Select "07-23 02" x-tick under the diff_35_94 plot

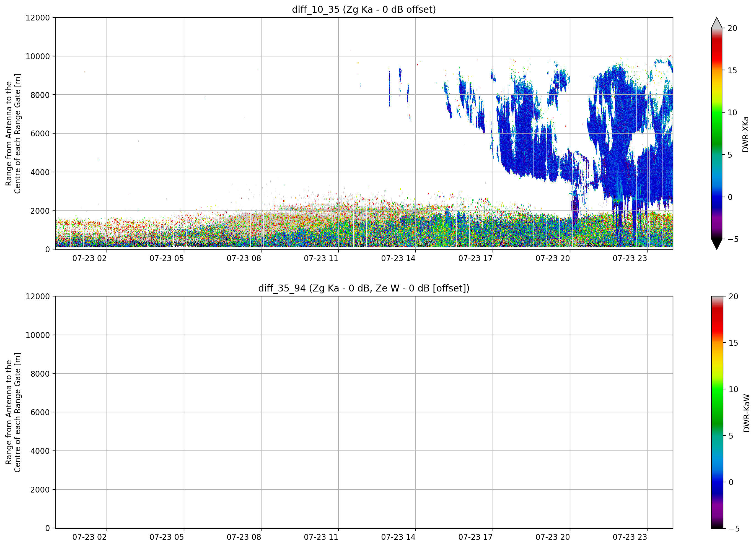[x=89, y=537]
